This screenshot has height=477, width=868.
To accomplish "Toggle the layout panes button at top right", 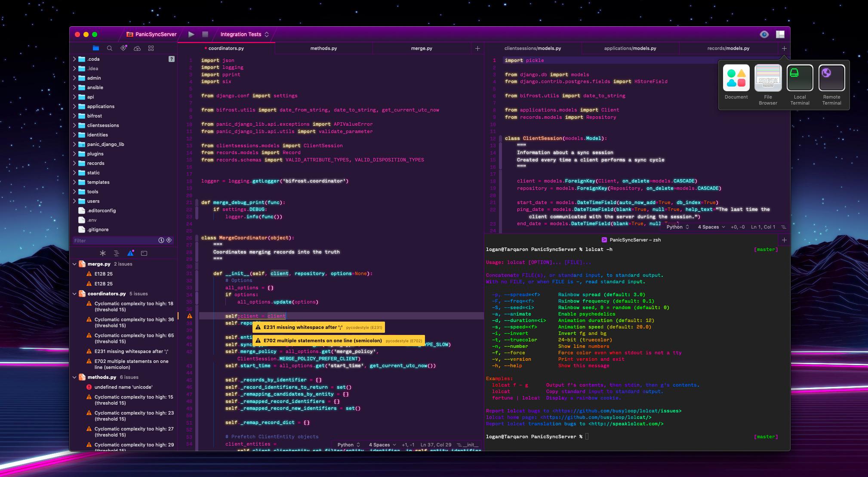I will pos(780,34).
